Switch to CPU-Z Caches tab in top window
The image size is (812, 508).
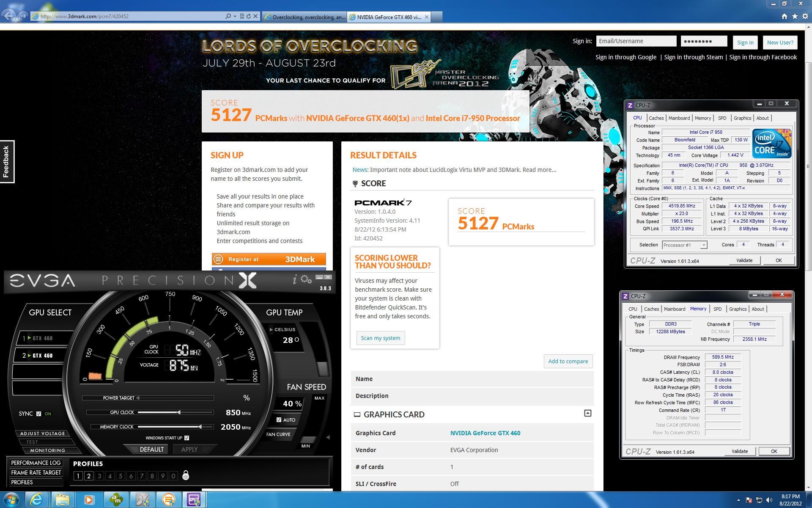(x=656, y=118)
